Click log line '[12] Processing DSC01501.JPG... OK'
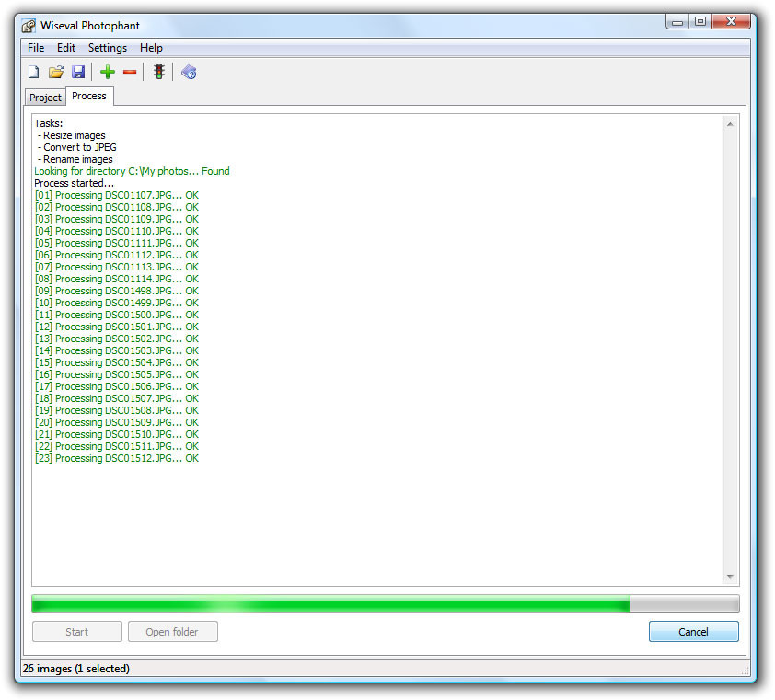775x700 pixels. click(x=117, y=327)
